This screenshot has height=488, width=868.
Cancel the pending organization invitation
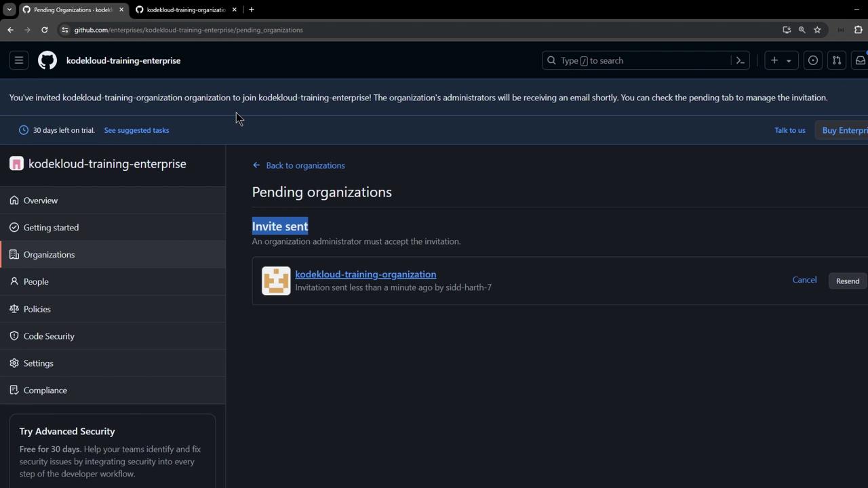click(x=804, y=280)
